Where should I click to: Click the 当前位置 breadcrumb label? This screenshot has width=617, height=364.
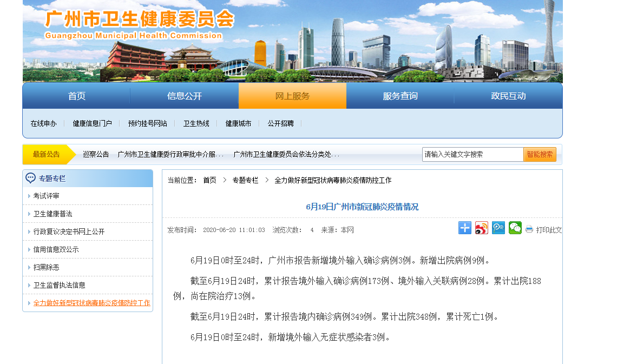182,180
